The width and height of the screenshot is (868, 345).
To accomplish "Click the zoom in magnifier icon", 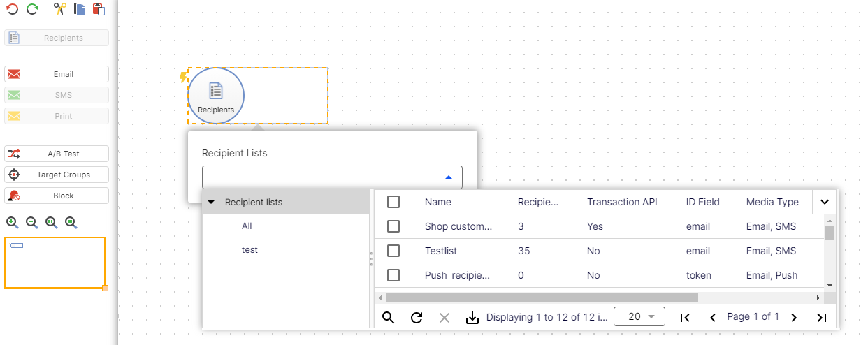I will pyautogui.click(x=12, y=222).
